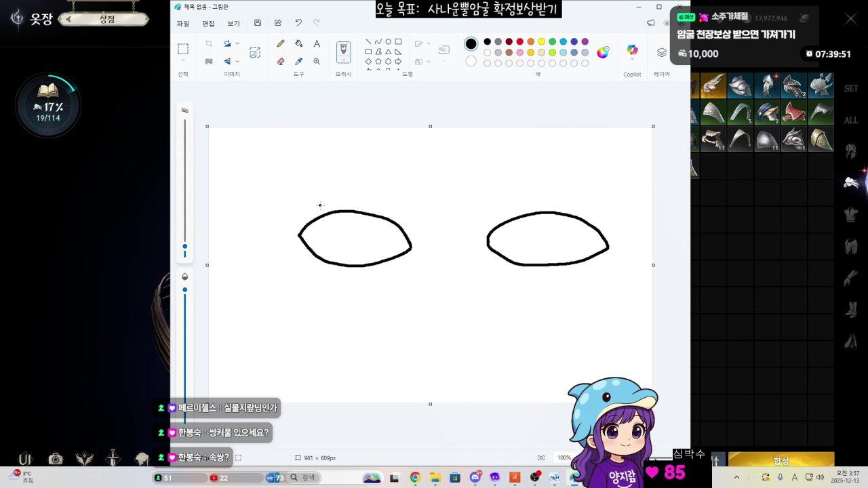The image size is (868, 488).
Task: Select the Pencil tool
Action: (x=281, y=43)
